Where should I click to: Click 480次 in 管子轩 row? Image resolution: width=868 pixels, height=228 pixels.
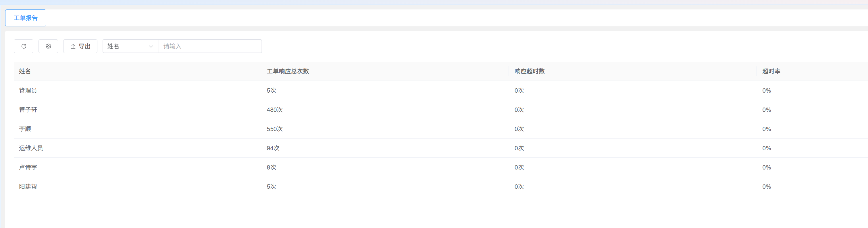275,110
